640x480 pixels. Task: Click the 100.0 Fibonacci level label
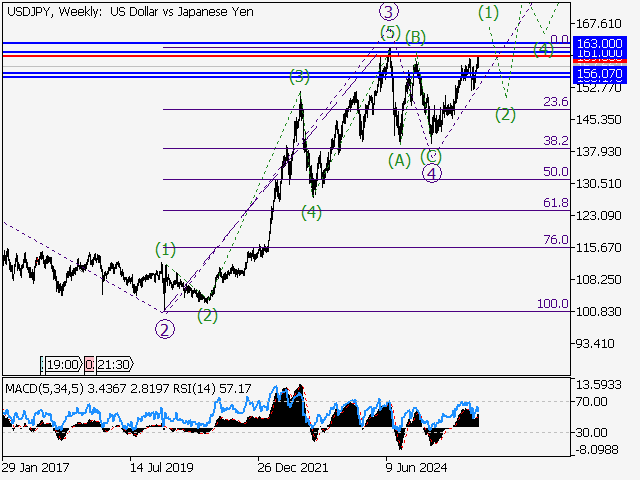click(552, 303)
